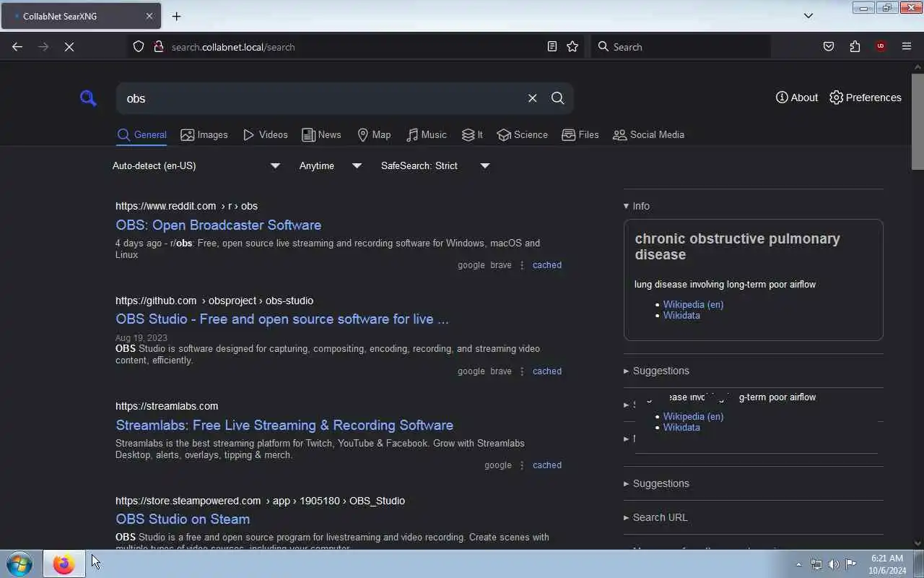Viewport: 924px width, 578px height.
Task: Open a new browser tab
Action: click(177, 16)
